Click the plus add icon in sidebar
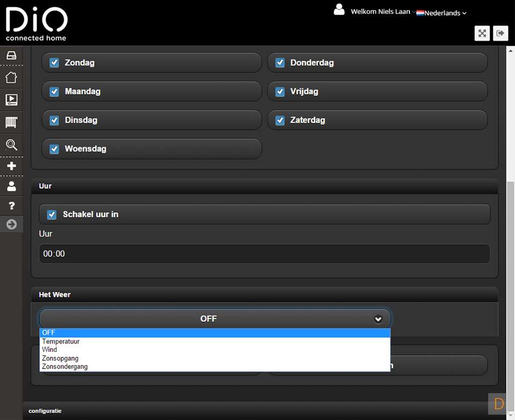The image size is (515, 420). 11,166
